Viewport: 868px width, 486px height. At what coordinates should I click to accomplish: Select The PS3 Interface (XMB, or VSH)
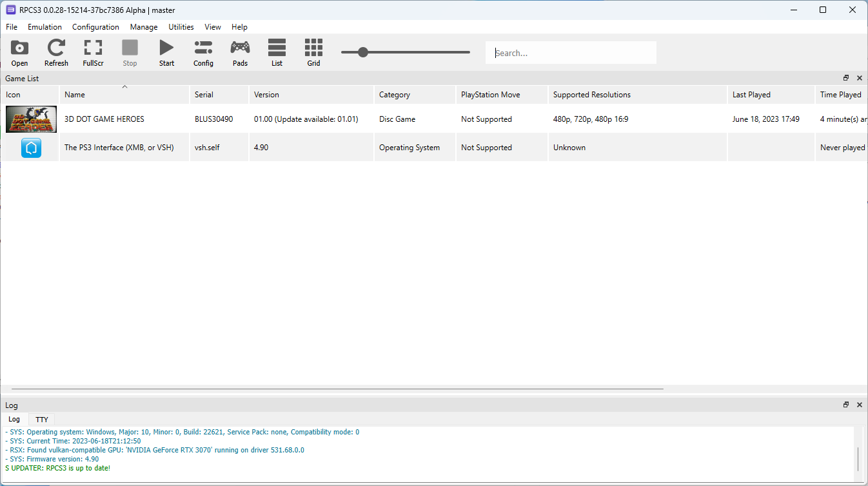tap(119, 148)
